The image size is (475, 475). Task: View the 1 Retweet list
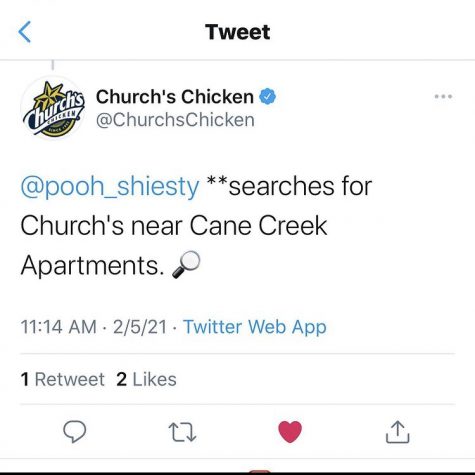[62, 379]
